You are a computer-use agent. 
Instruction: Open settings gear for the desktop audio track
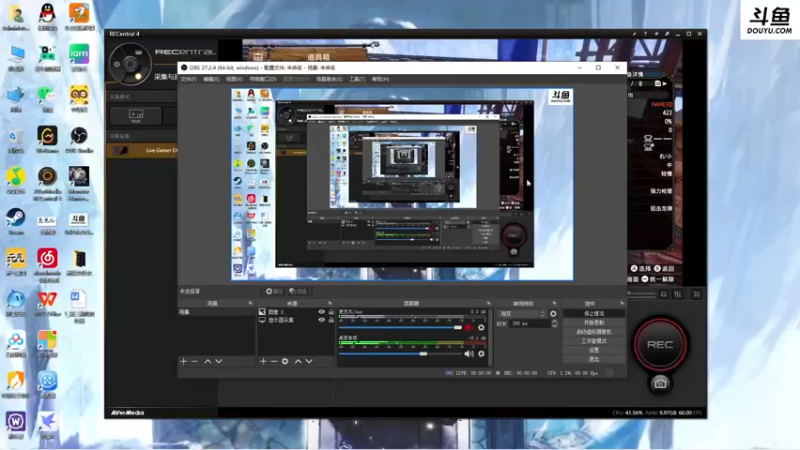pos(481,354)
